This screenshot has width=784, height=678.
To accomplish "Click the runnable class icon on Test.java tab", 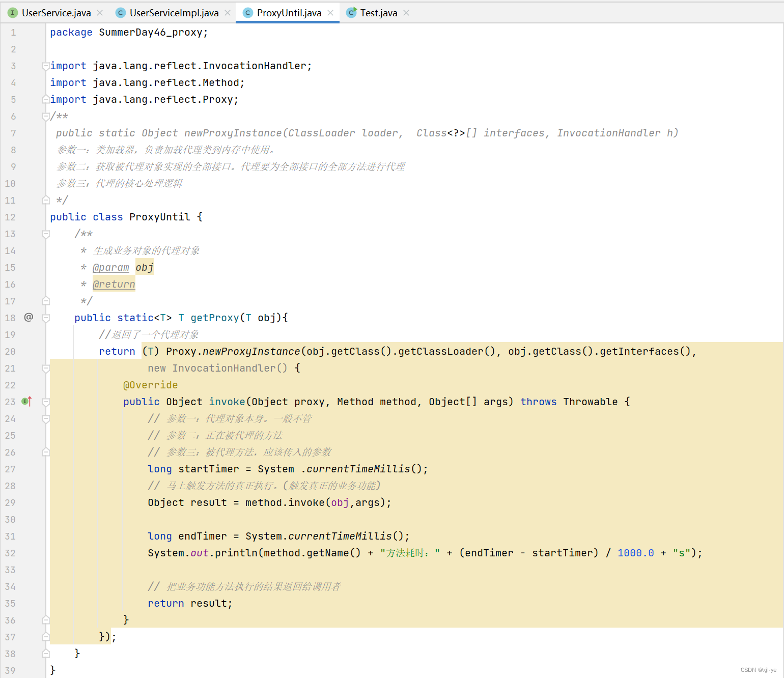I will 351,13.
